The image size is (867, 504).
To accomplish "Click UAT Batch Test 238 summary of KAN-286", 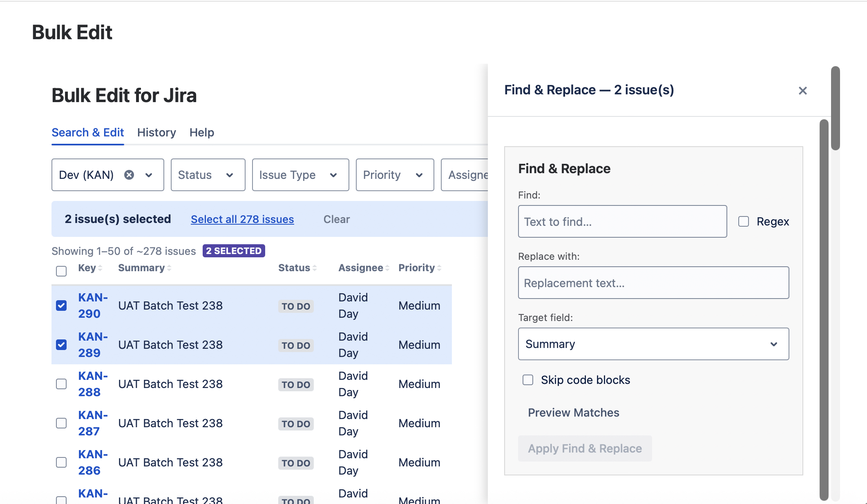I will coord(170,462).
